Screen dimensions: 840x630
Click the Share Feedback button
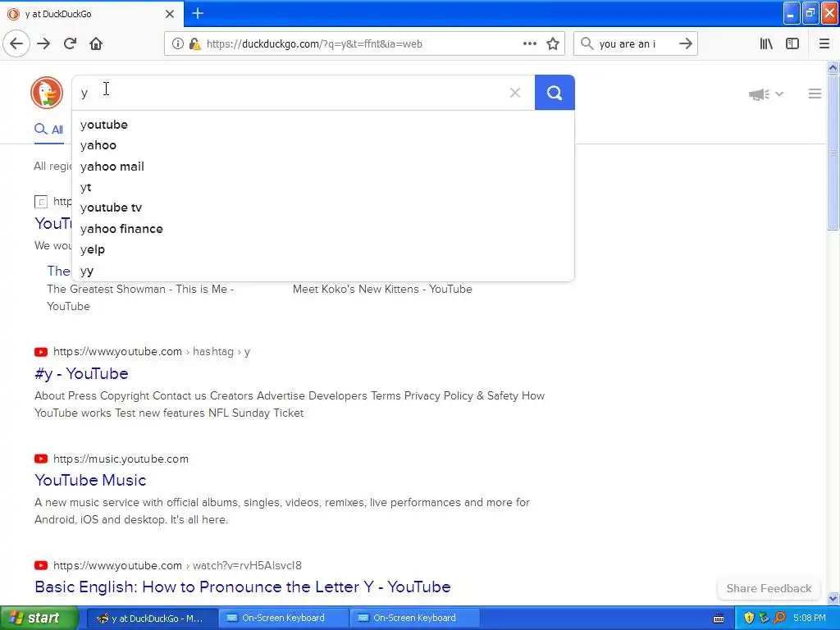pos(769,588)
